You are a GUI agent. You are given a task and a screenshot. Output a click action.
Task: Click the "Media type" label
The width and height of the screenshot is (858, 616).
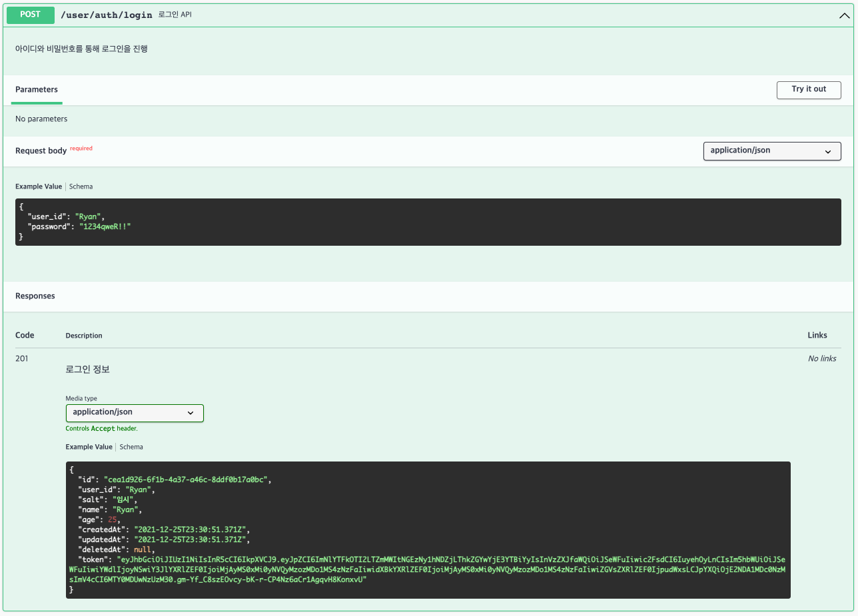81,398
